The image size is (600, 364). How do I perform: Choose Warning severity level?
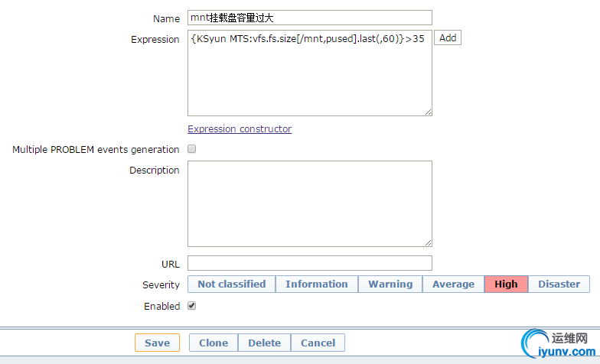pyautogui.click(x=390, y=284)
